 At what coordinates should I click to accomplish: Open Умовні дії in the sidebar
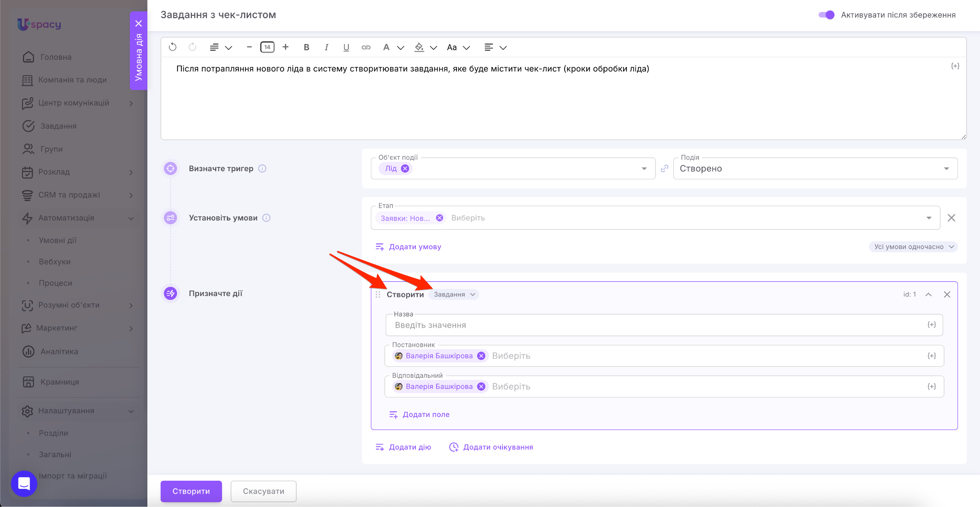coord(57,240)
